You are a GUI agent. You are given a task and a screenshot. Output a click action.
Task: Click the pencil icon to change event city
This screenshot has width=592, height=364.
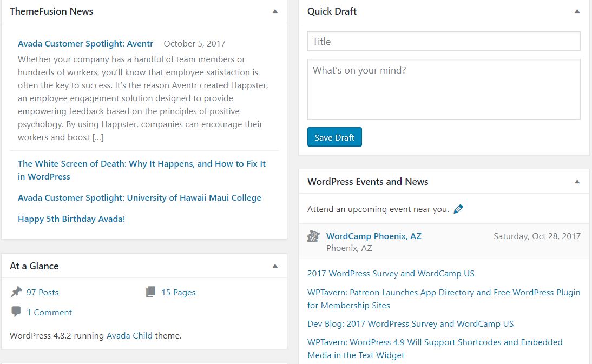pos(458,208)
